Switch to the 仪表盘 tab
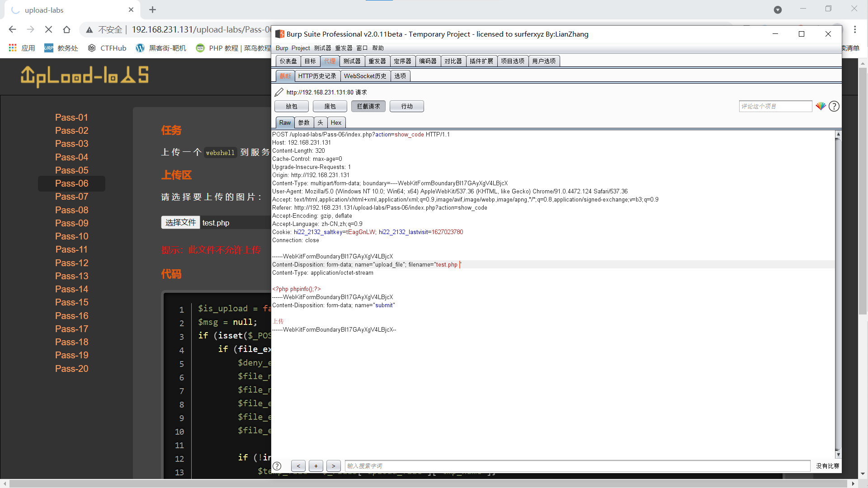 (288, 61)
